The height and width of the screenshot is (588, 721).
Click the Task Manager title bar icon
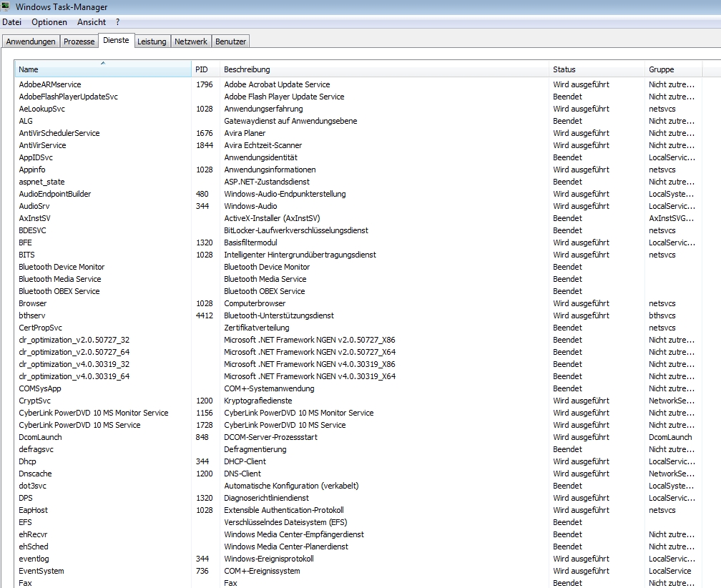[x=6, y=6]
